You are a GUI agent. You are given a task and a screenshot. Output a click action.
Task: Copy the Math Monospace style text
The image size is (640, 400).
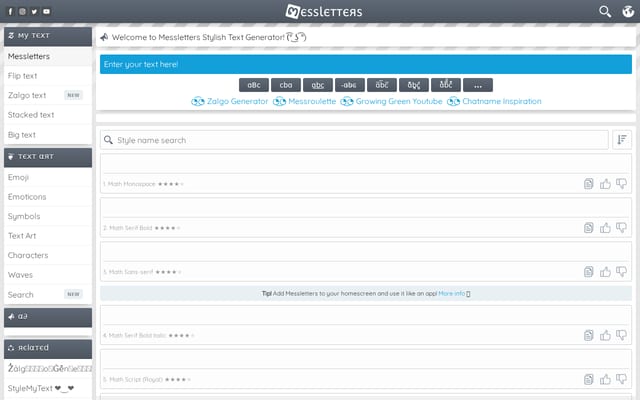[x=588, y=184]
